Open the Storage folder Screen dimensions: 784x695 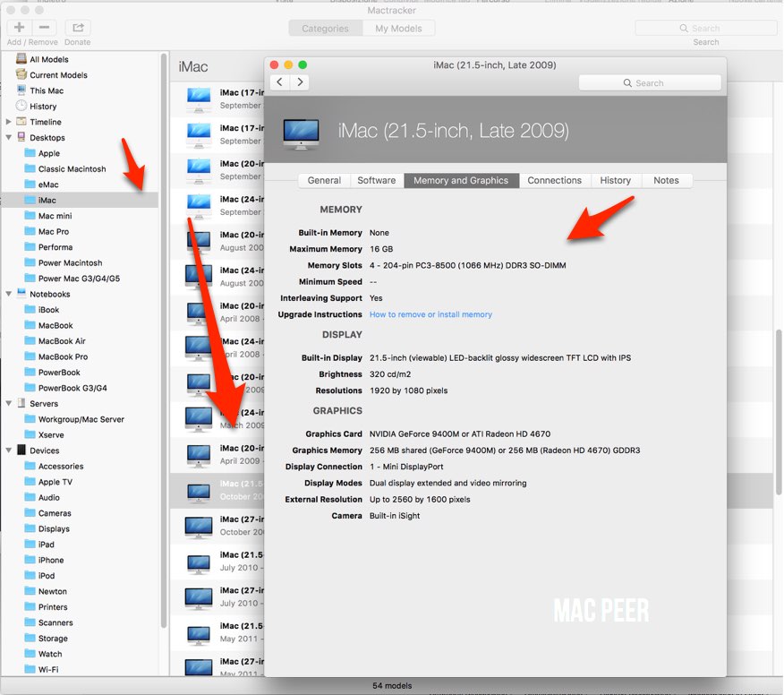pos(46,639)
